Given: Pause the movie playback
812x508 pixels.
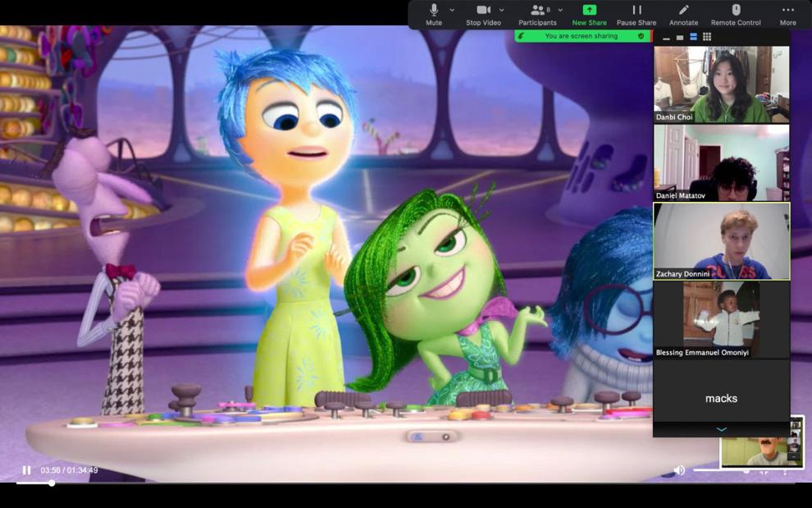Looking at the screenshot, I should click(26, 470).
